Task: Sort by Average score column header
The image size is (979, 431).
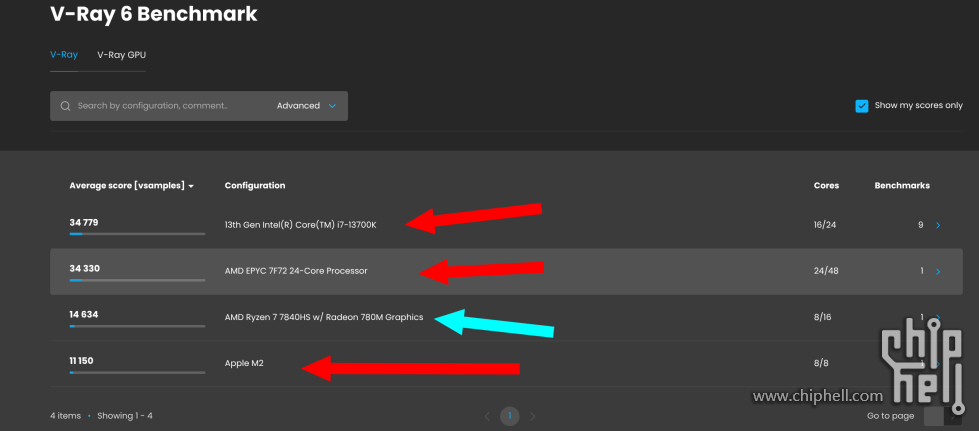Action: (x=131, y=186)
